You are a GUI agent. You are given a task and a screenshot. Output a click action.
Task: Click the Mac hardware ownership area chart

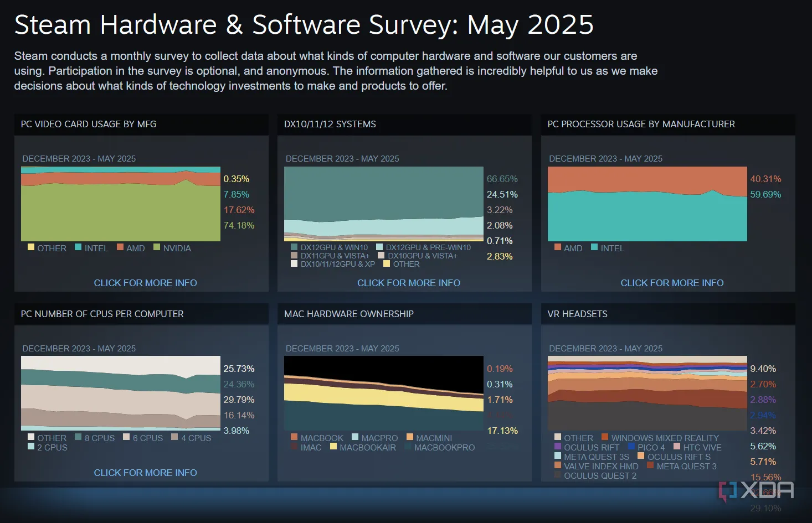383,393
